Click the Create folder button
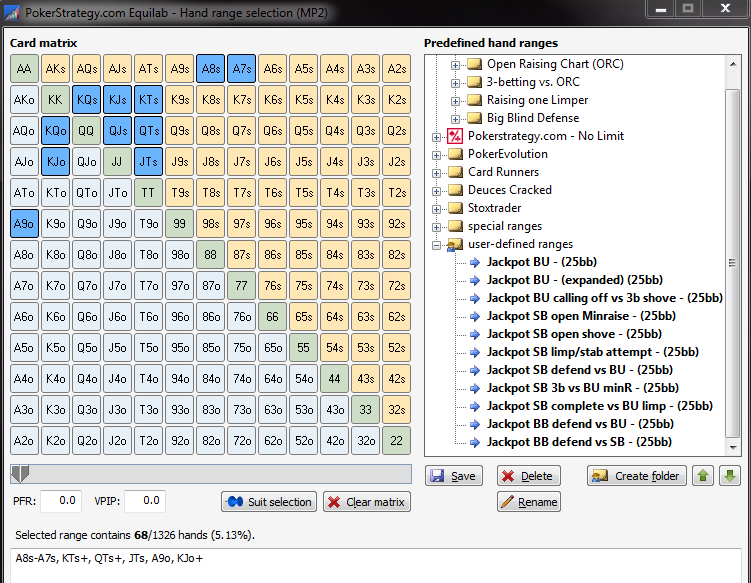The width and height of the screenshot is (751, 583). (x=637, y=476)
